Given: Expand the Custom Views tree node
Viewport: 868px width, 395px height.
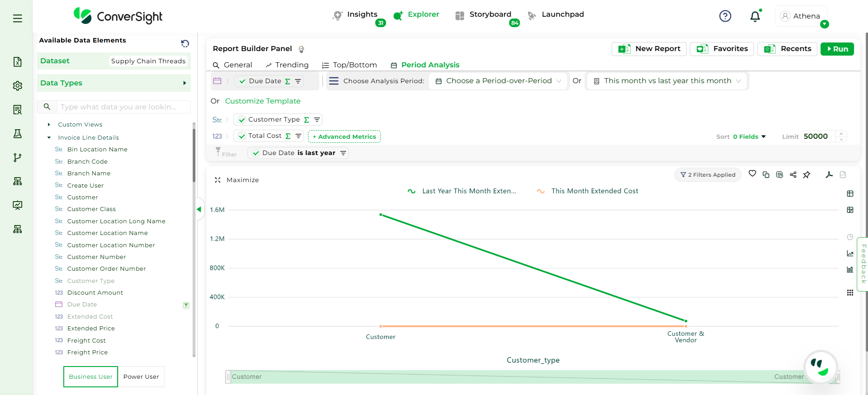Looking at the screenshot, I should click(49, 125).
